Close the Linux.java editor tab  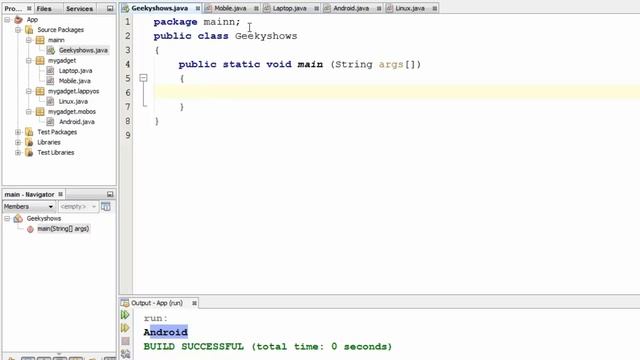(434, 8)
